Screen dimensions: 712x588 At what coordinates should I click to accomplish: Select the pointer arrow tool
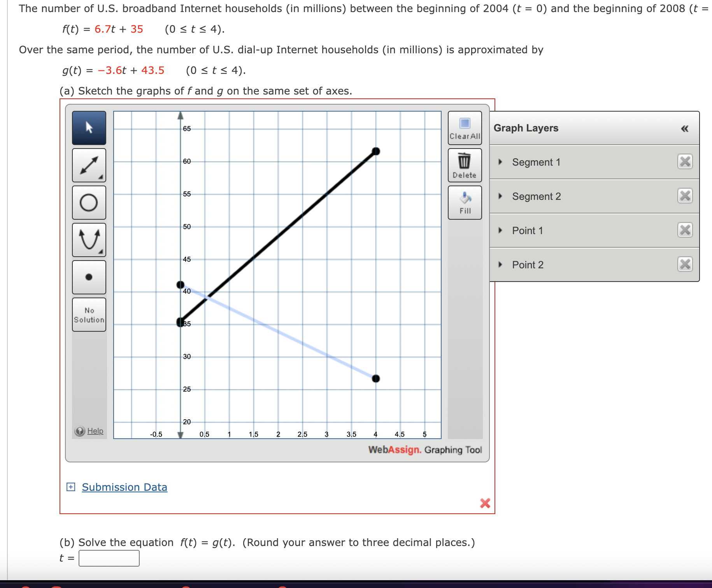click(89, 128)
